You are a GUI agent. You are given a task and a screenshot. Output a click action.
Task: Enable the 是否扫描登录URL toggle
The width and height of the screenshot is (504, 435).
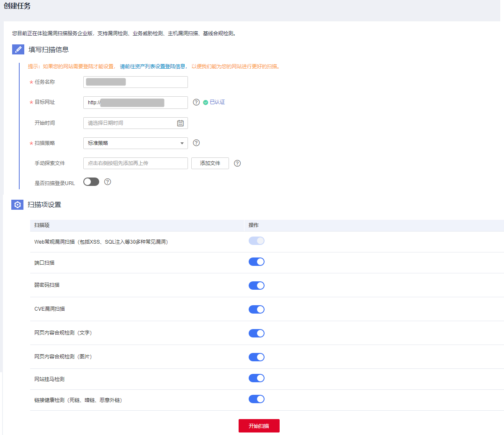click(91, 182)
